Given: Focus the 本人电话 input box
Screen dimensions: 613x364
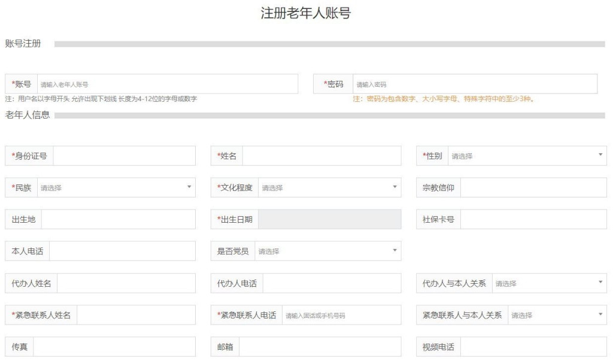Looking at the screenshot, I should 122,251.
